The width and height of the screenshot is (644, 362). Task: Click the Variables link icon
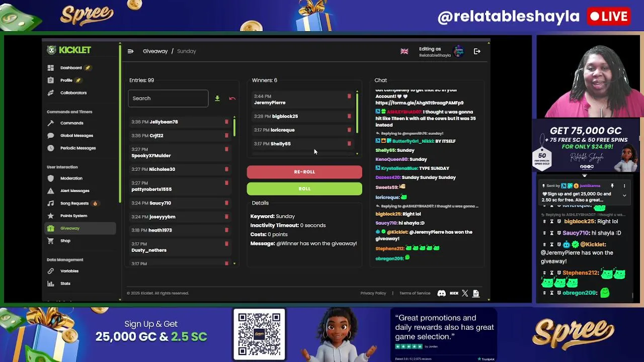click(50, 271)
